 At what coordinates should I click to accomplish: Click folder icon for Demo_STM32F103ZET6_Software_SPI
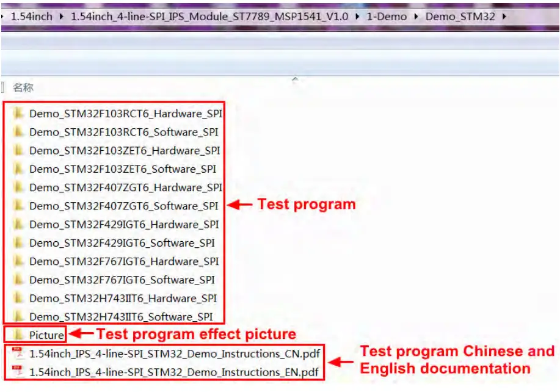(18, 169)
